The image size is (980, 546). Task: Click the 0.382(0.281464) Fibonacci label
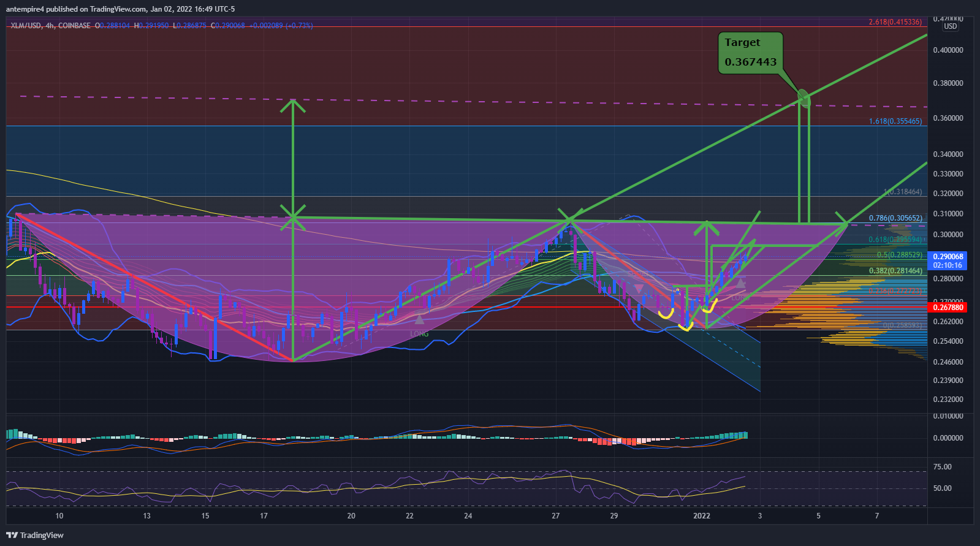click(x=895, y=271)
